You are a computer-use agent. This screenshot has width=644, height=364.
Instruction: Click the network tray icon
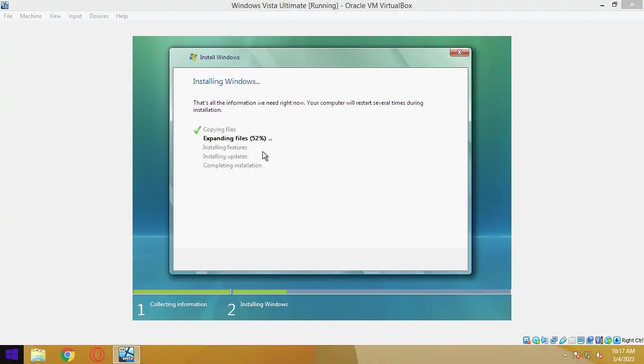point(588,355)
